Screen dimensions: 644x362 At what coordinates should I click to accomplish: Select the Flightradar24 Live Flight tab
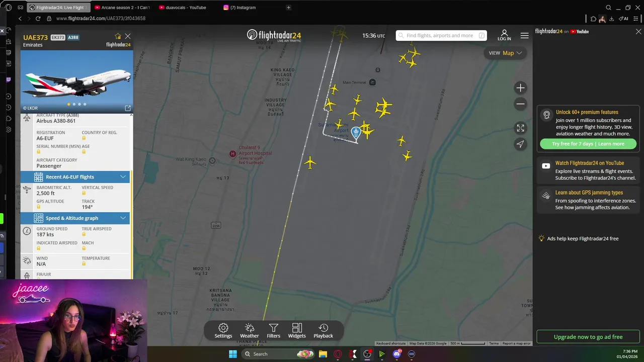(x=58, y=8)
